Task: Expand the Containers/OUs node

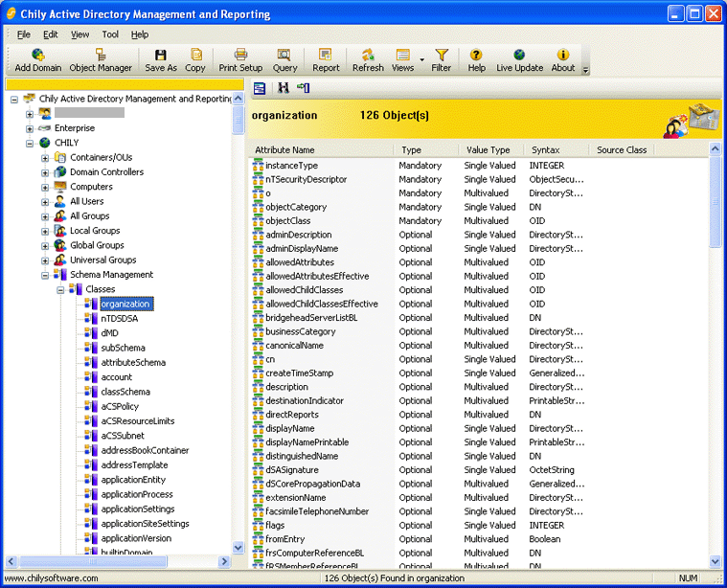Action: (45, 158)
